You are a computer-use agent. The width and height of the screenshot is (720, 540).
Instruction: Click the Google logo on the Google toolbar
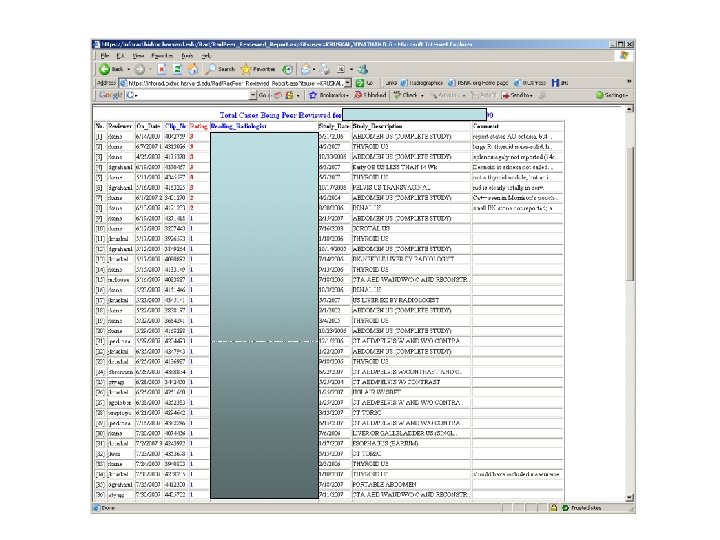[x=110, y=95]
